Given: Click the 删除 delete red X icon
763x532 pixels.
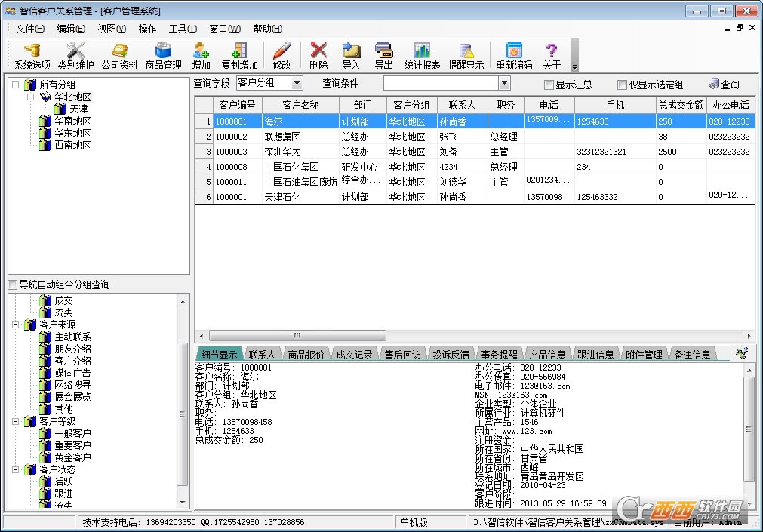Looking at the screenshot, I should coord(318,56).
